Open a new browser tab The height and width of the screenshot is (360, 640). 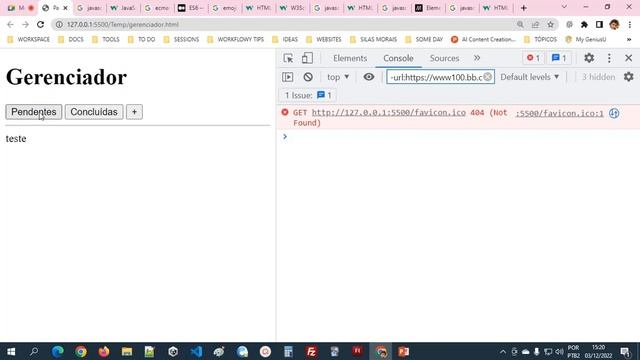click(x=524, y=8)
